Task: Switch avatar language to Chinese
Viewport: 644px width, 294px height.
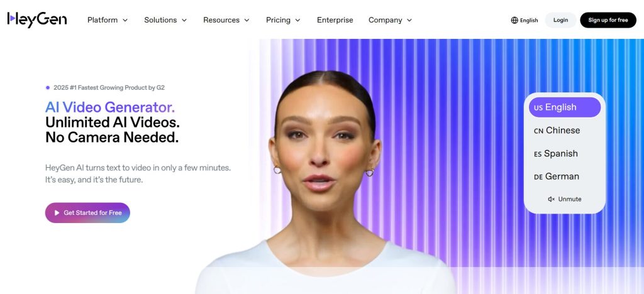Action: tap(557, 131)
